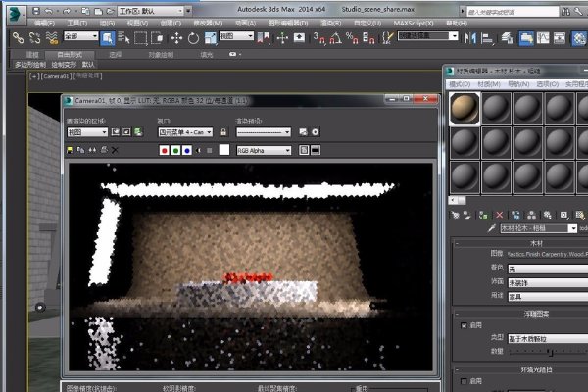Click the search keyword input field
The image size is (588, 392).
click(x=513, y=12)
